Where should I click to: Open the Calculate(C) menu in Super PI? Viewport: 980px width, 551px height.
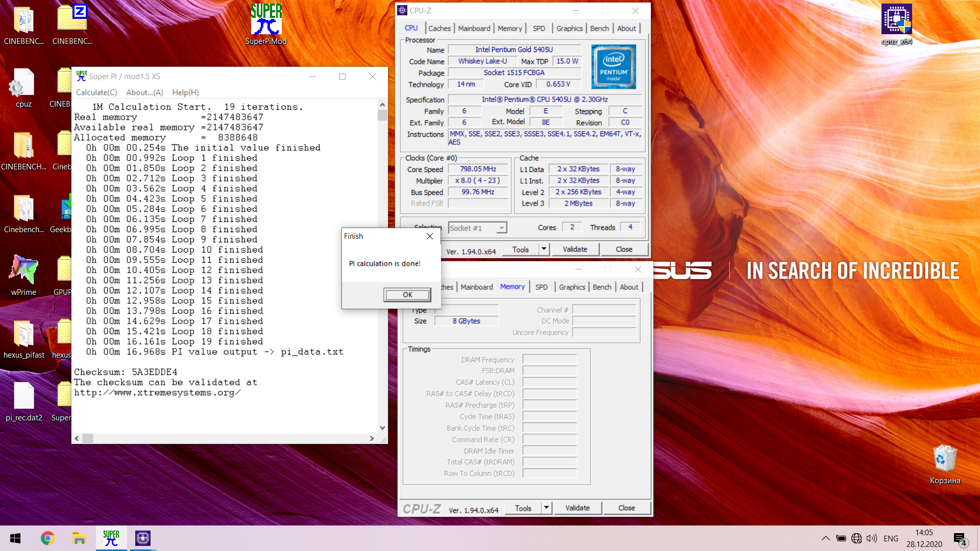96,92
